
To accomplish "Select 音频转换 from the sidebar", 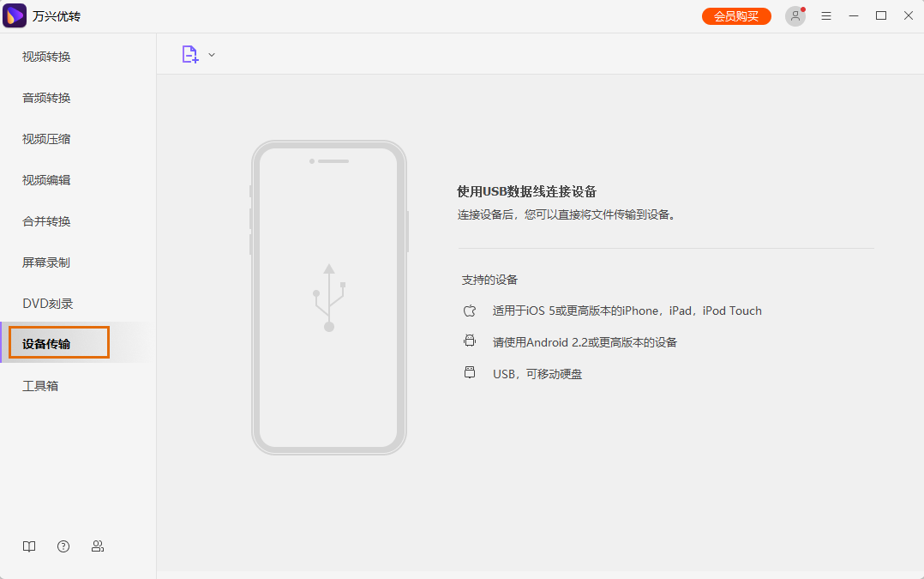I will (45, 97).
